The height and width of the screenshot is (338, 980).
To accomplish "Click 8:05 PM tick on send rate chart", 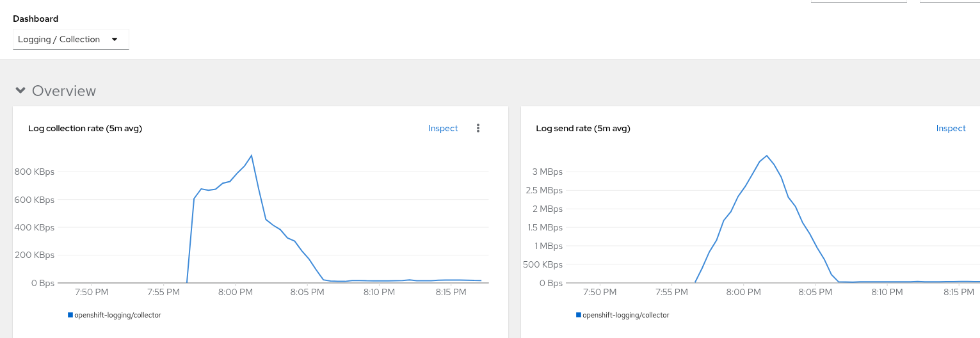I will pyautogui.click(x=815, y=293).
